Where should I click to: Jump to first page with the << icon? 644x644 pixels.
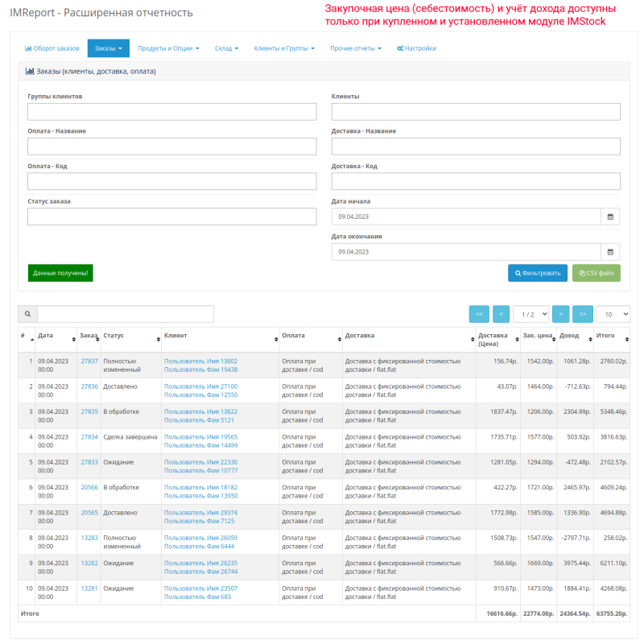(x=479, y=314)
